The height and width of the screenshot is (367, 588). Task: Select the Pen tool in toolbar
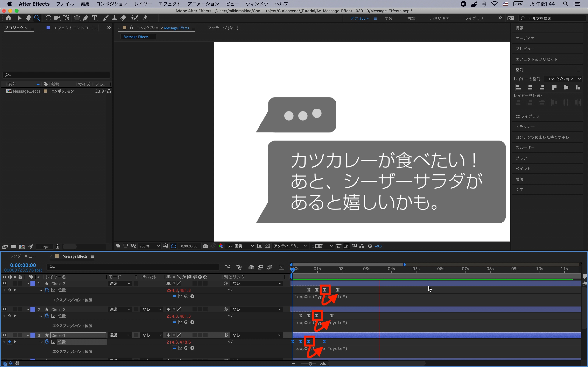point(86,18)
